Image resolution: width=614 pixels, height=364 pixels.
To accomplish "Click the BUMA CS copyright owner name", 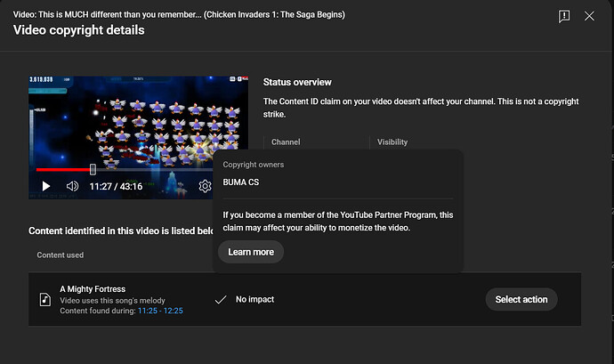I will tap(241, 182).
